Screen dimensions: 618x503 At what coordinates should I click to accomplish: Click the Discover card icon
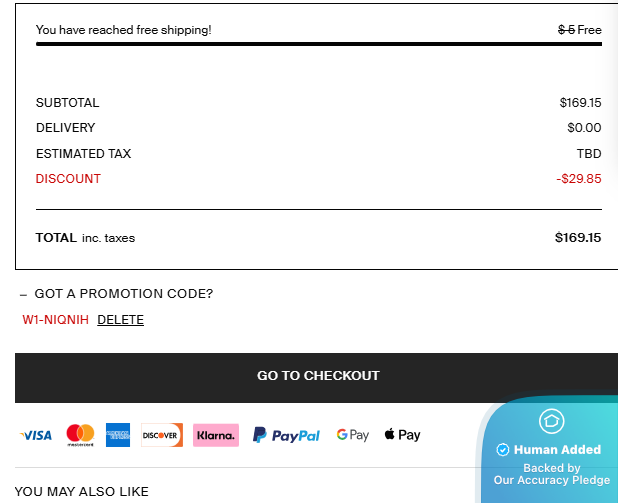point(162,435)
